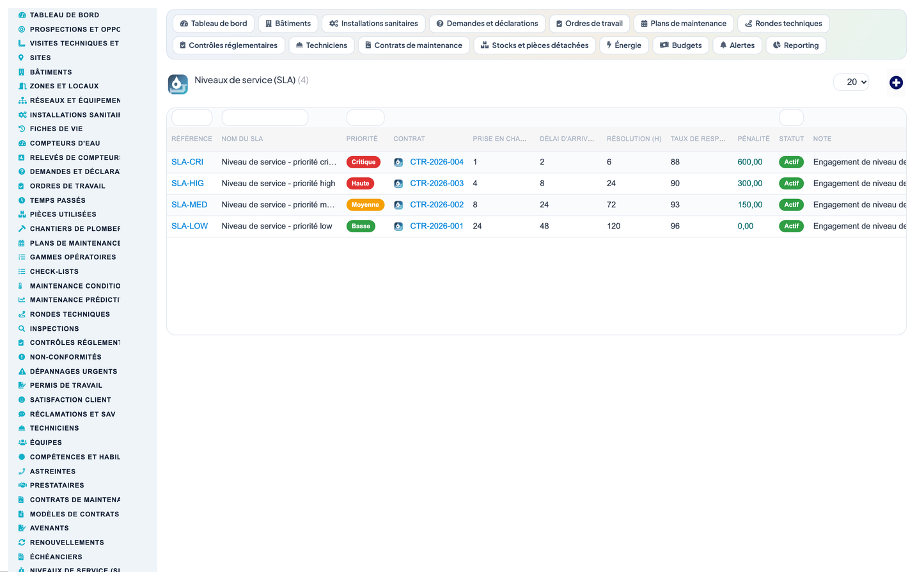This screenshot has width=924, height=572.
Task: Click the Fiches de vie history icon
Action: 22,129
